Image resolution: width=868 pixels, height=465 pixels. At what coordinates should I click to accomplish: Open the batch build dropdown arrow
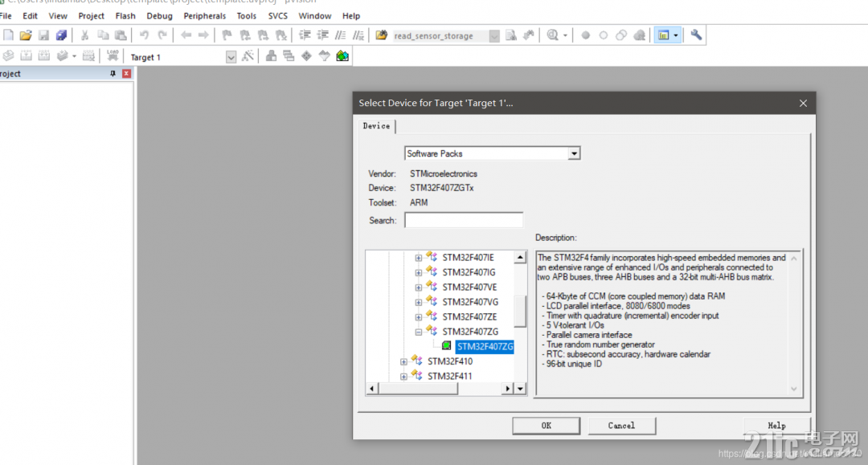[74, 56]
